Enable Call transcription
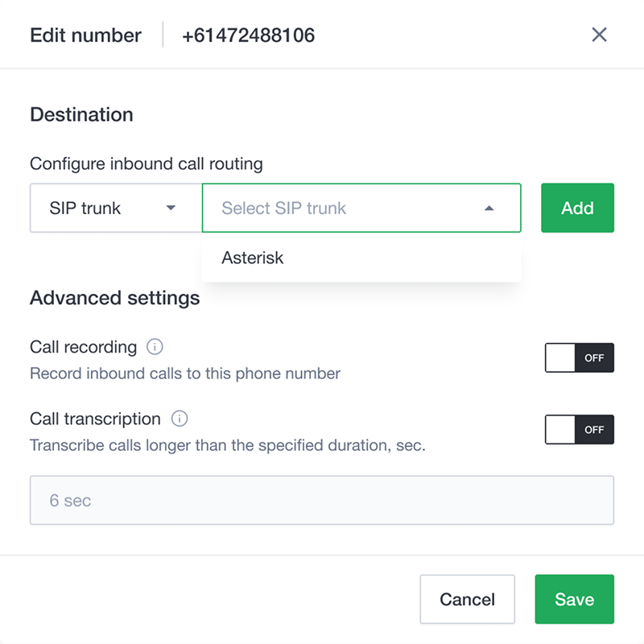The height and width of the screenshot is (644, 644). pos(579,429)
